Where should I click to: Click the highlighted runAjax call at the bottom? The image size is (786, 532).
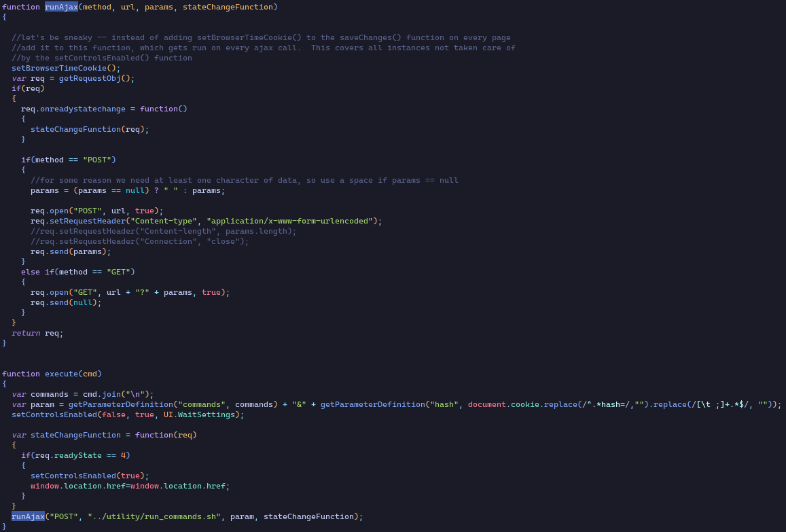coord(28,516)
